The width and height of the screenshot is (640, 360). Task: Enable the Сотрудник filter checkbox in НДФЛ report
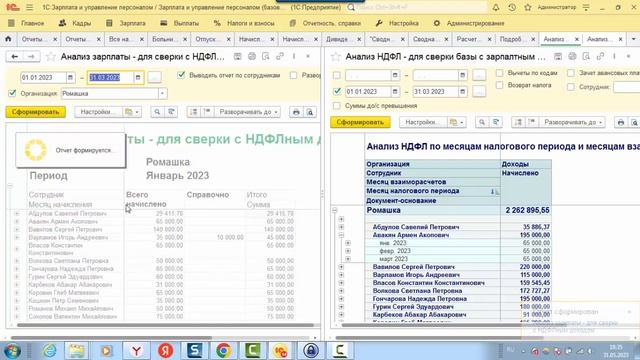point(571,87)
